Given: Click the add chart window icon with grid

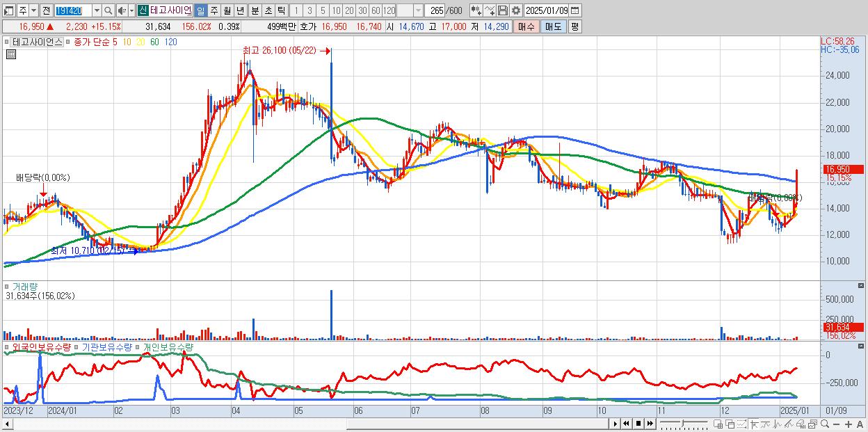Looking at the screenshot, I should (x=718, y=424).
